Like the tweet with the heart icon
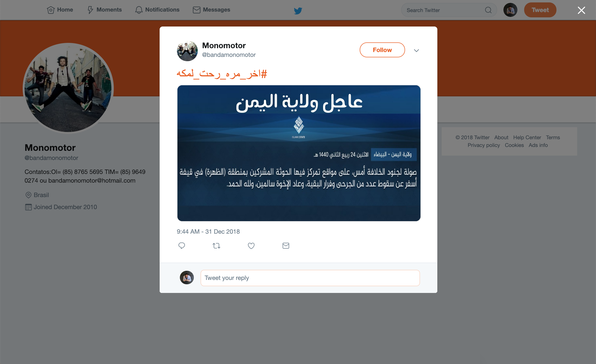This screenshot has height=364, width=596. point(251,245)
